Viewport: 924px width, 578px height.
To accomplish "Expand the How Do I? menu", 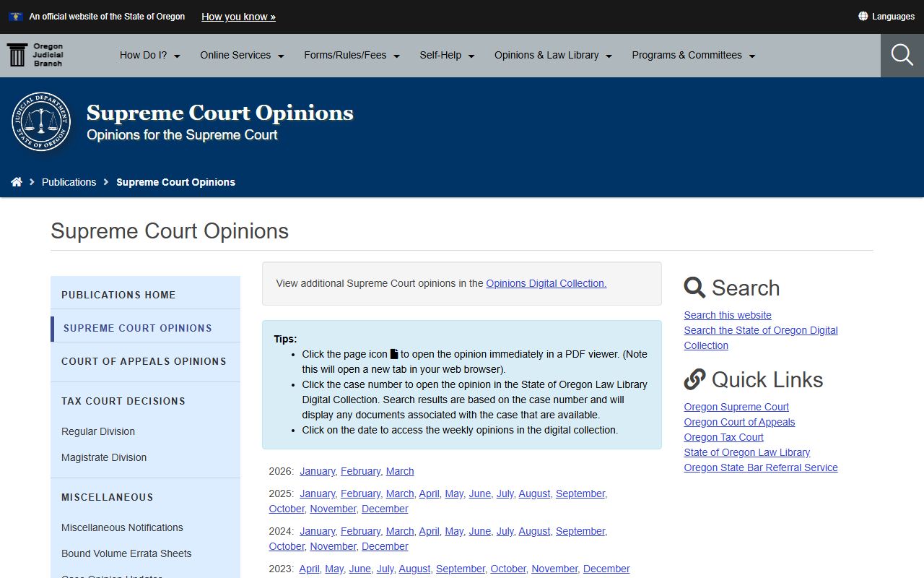I will tap(150, 55).
